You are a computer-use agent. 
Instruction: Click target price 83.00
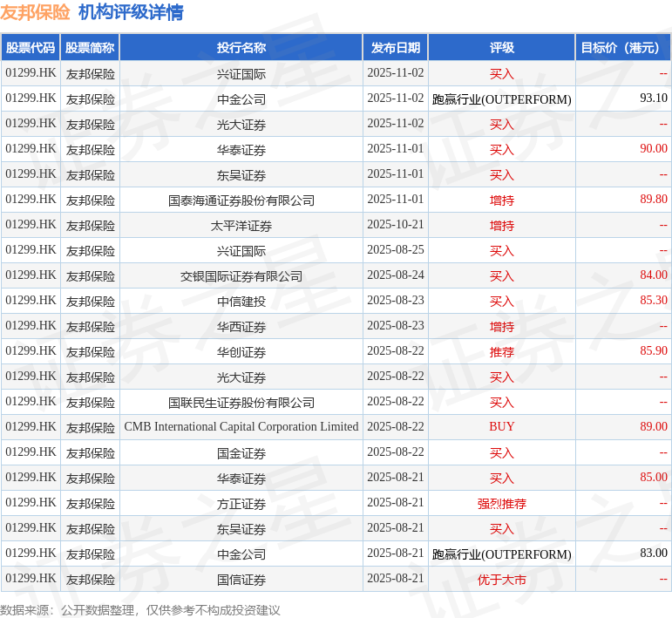[654, 553]
